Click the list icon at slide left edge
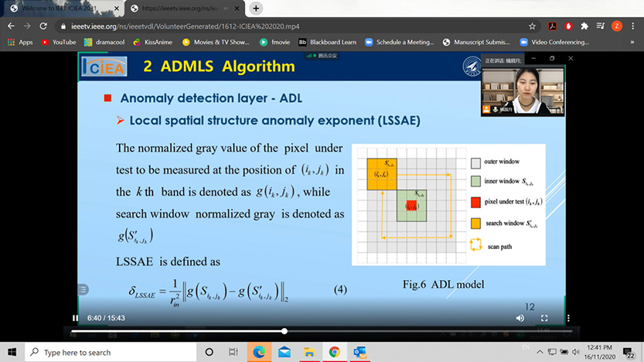 click(83, 290)
